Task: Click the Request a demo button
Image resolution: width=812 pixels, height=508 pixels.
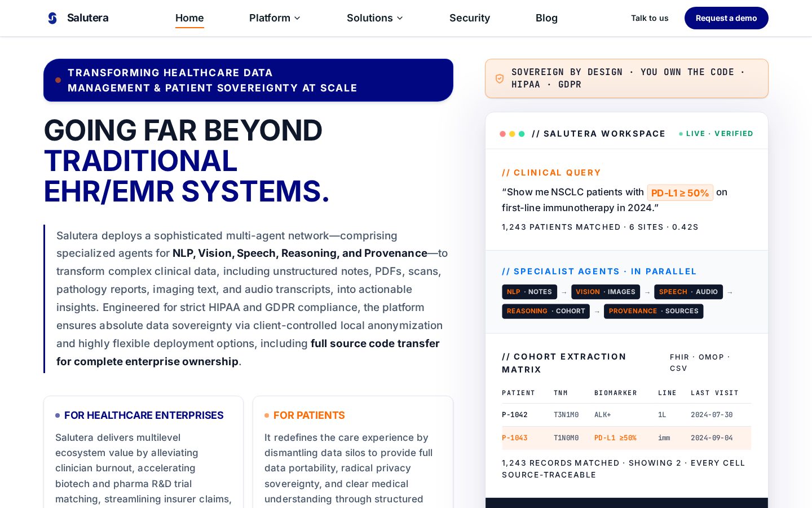Action: 726,18
